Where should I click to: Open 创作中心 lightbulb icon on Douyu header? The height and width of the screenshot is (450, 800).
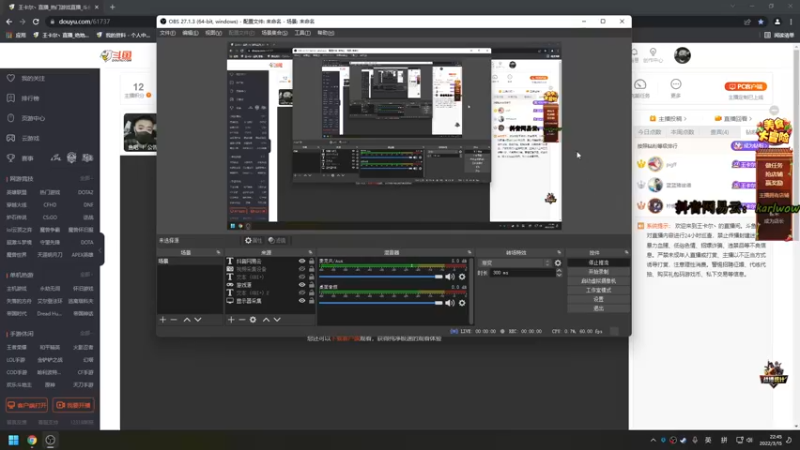[653, 52]
